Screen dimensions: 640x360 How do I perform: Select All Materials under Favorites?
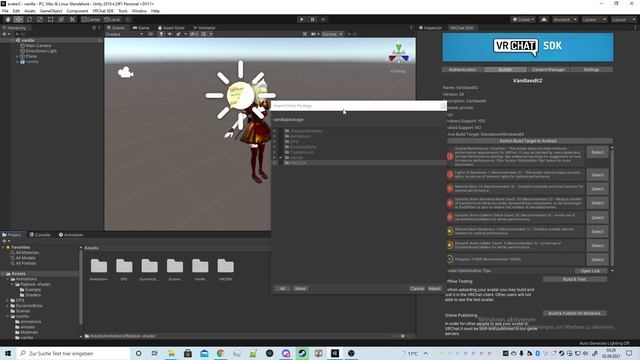pos(27,253)
